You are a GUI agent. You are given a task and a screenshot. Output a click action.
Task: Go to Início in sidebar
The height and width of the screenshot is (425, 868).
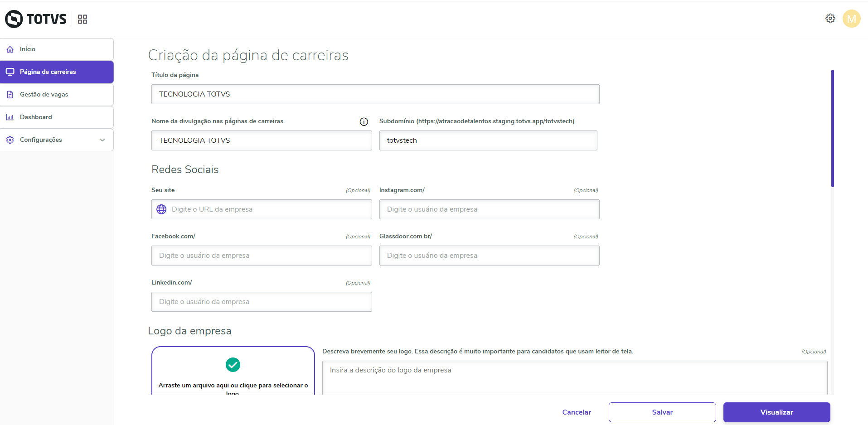(x=57, y=49)
